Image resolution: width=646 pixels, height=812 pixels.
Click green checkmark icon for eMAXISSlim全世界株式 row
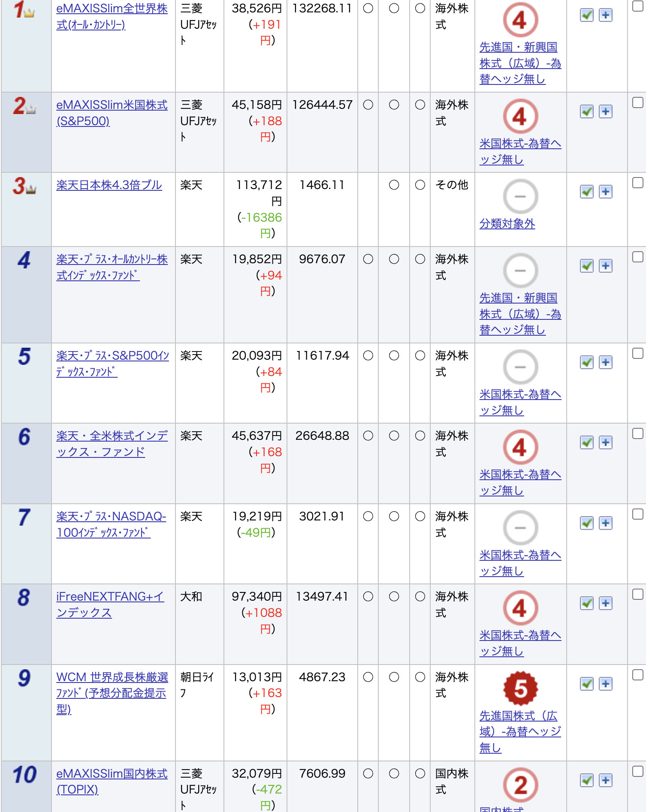click(586, 15)
